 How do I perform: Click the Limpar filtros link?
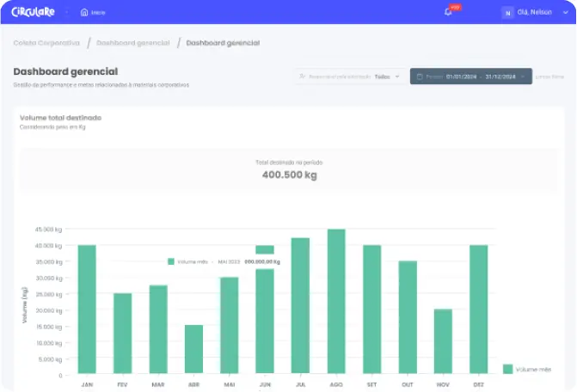[x=549, y=77]
